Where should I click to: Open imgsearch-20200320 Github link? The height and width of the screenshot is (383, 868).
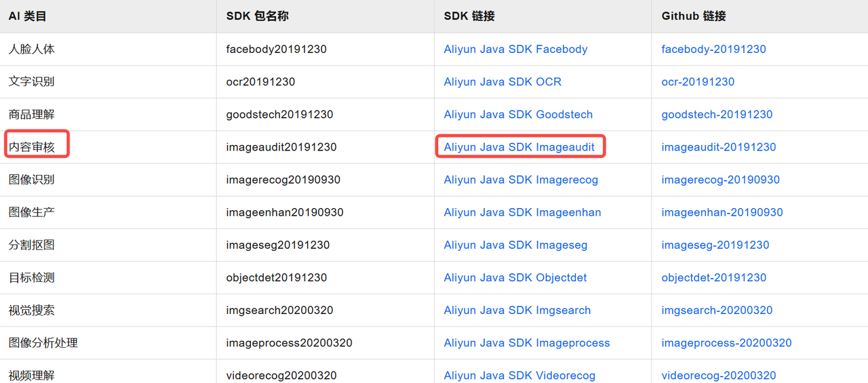tap(717, 310)
